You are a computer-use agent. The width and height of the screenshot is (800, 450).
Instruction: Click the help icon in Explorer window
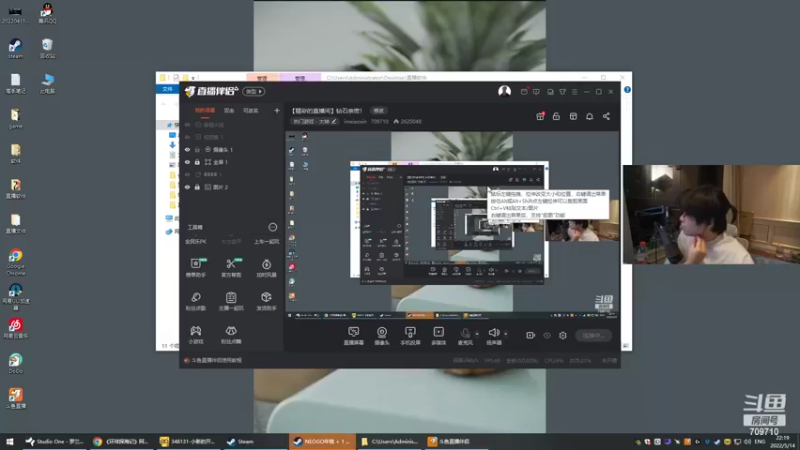click(x=627, y=90)
